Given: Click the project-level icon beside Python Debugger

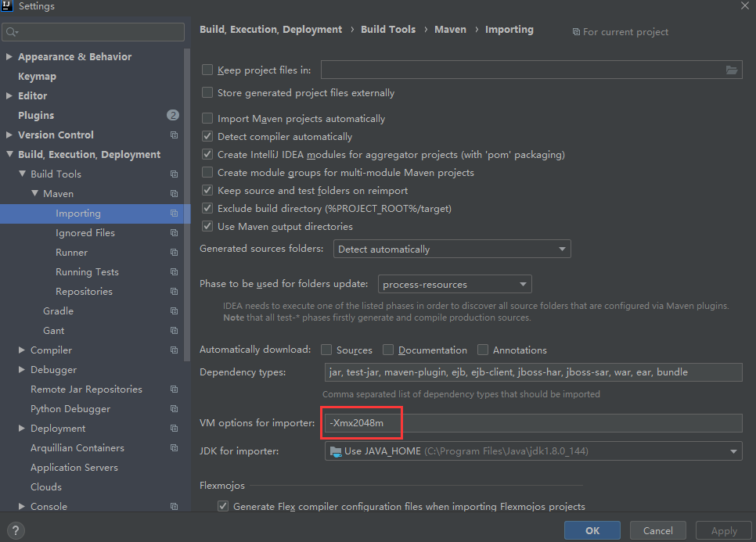Looking at the screenshot, I should (x=174, y=409).
